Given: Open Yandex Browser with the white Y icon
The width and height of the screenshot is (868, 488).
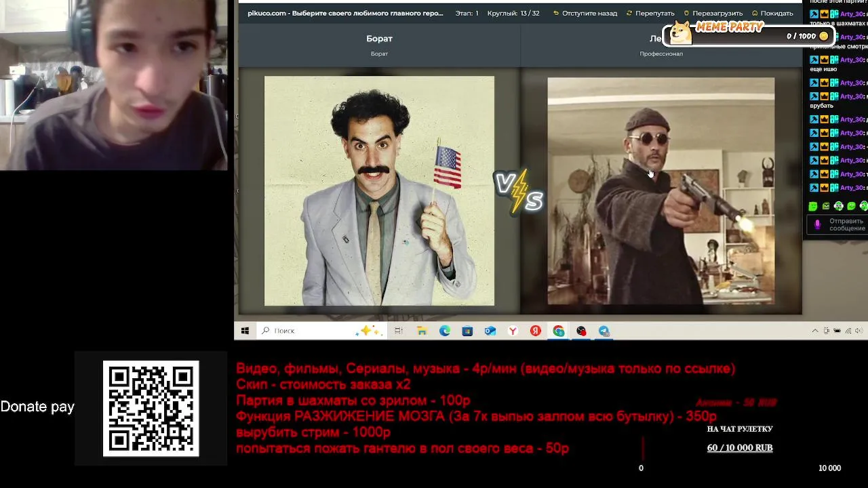Looking at the screenshot, I should [513, 331].
